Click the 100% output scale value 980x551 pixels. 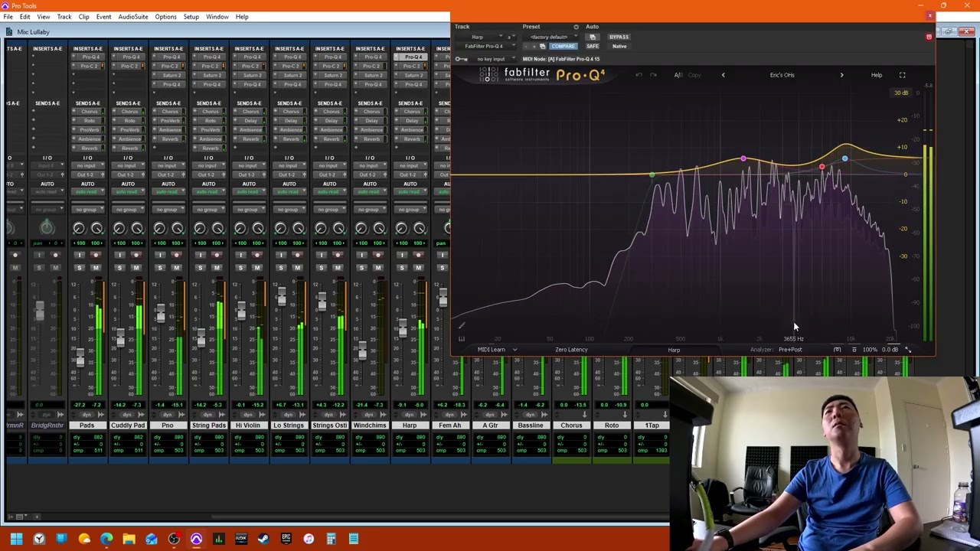pyautogui.click(x=870, y=350)
